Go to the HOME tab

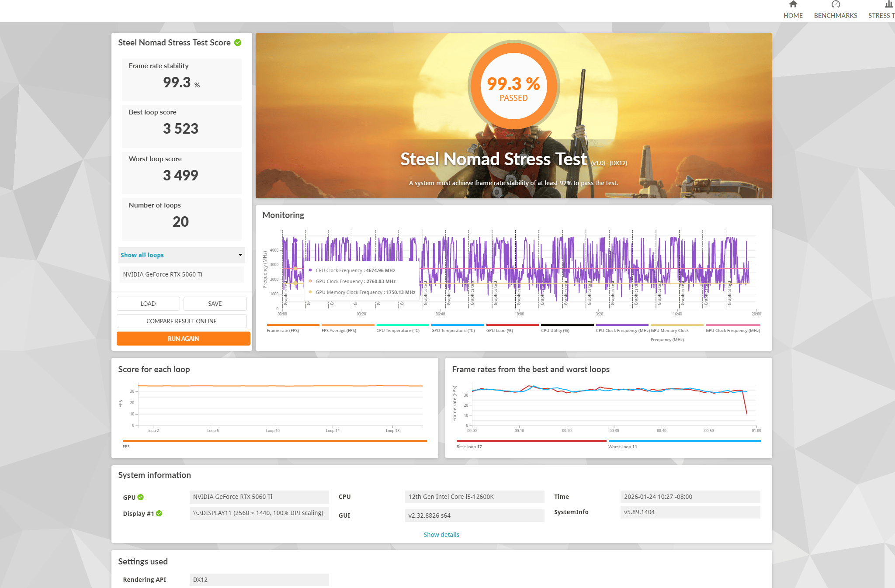coord(793,10)
